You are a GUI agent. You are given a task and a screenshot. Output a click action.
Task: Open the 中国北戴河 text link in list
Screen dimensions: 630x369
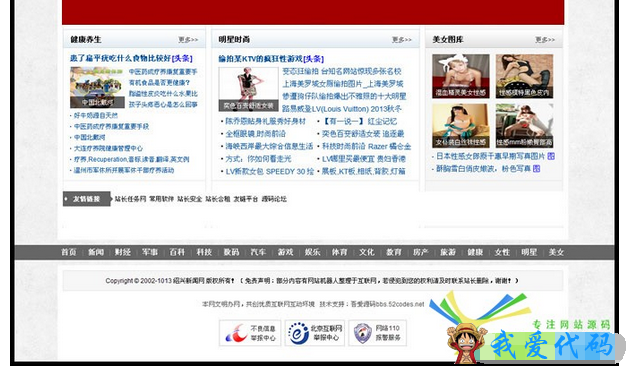pyautogui.click(x=89, y=137)
